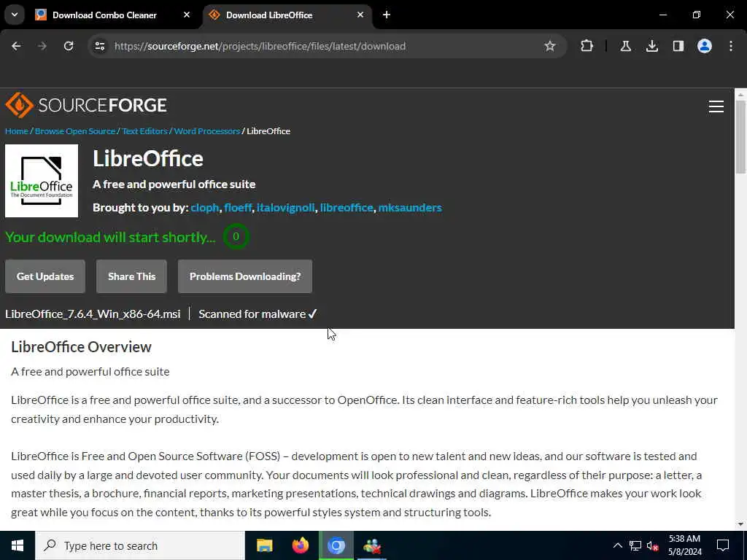This screenshot has height=560, width=747.
Task: Open File Explorer from taskbar
Action: tap(264, 545)
